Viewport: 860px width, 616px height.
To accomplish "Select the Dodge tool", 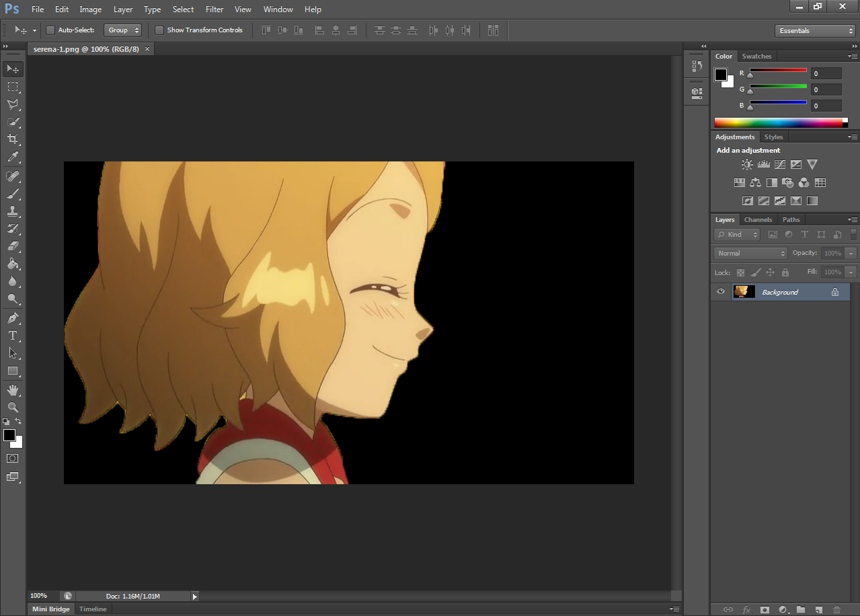I will 13,299.
